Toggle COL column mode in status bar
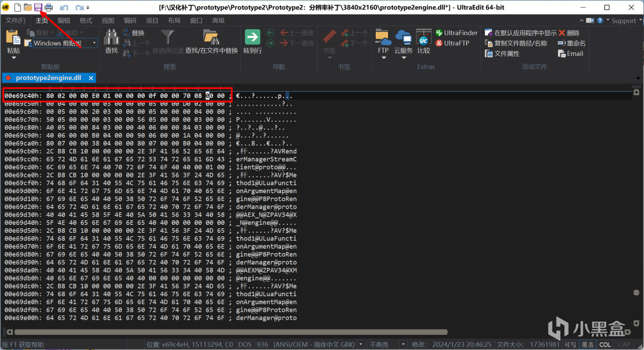The height and width of the screenshot is (350, 644). (605, 345)
